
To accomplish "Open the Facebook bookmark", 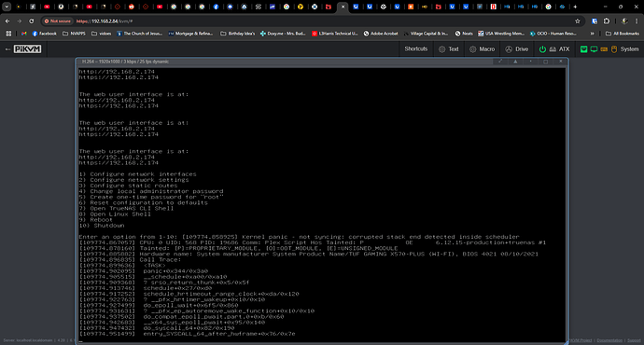I will click(x=45, y=34).
